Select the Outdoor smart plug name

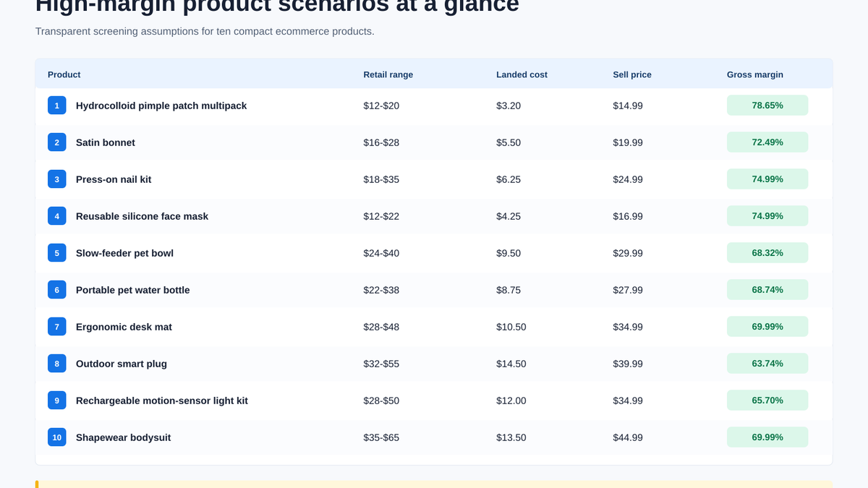pyautogui.click(x=122, y=364)
